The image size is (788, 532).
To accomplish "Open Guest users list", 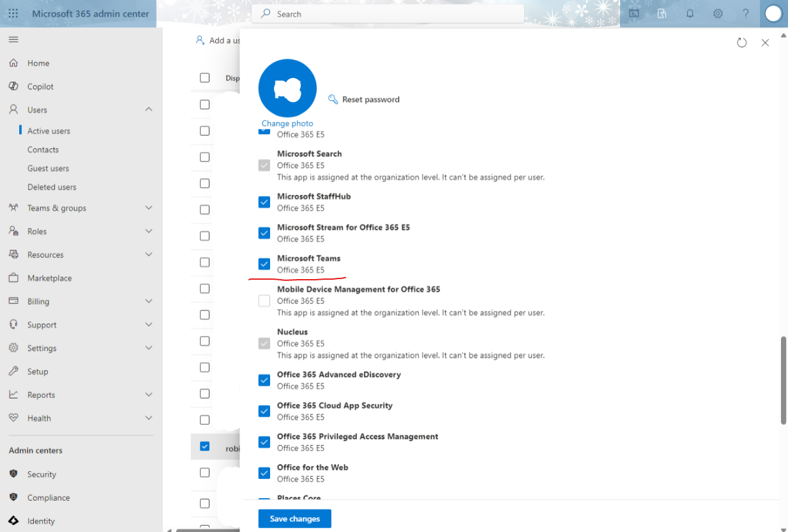I will [48, 168].
